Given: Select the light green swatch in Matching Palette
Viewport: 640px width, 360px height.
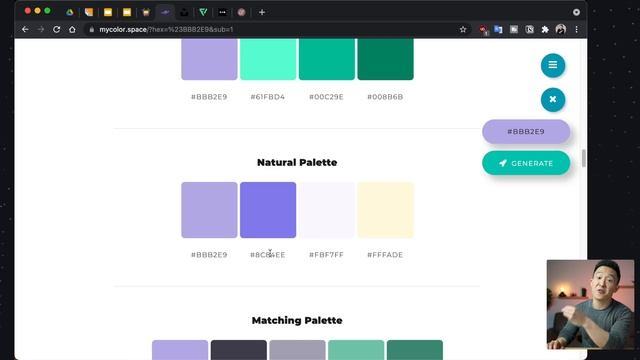Looking at the screenshot, I should point(356,350).
